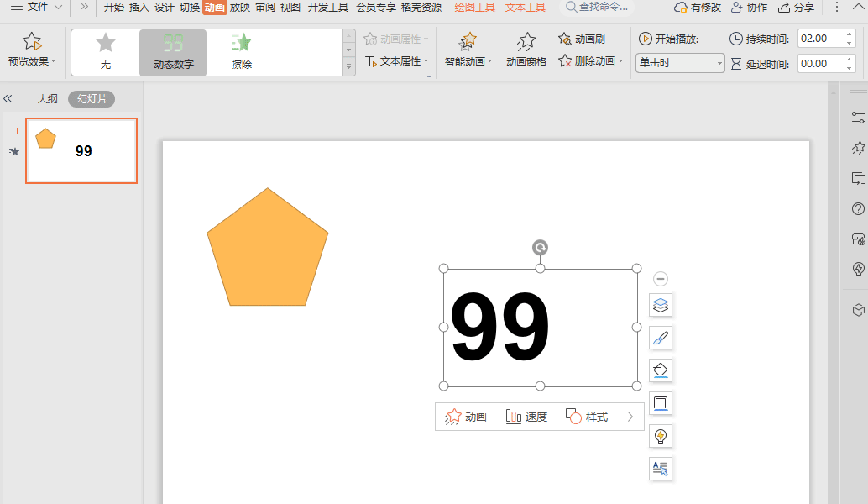Open the 文件 menu
868x504 pixels.
click(x=30, y=8)
